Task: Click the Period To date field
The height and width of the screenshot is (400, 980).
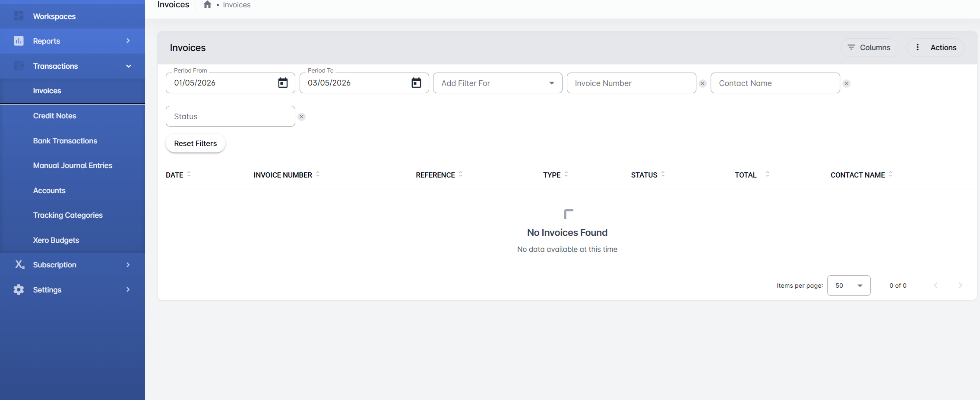Action: click(x=364, y=83)
